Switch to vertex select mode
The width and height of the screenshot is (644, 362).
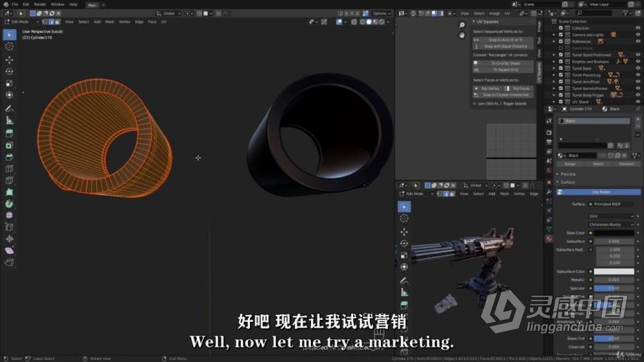tap(45, 21)
